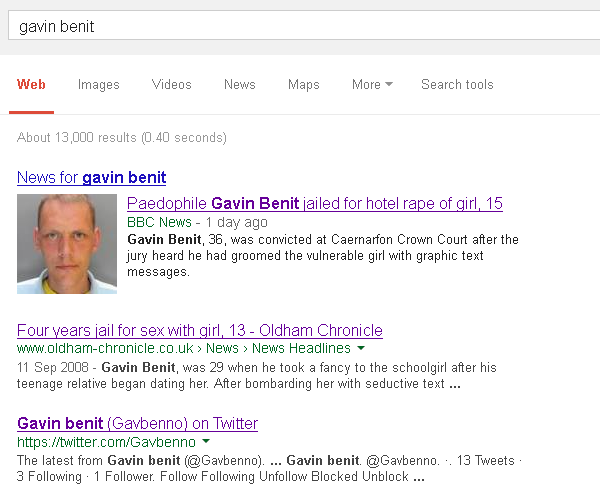Expand the arrow next to oldham-chronicle URL

click(x=361, y=348)
